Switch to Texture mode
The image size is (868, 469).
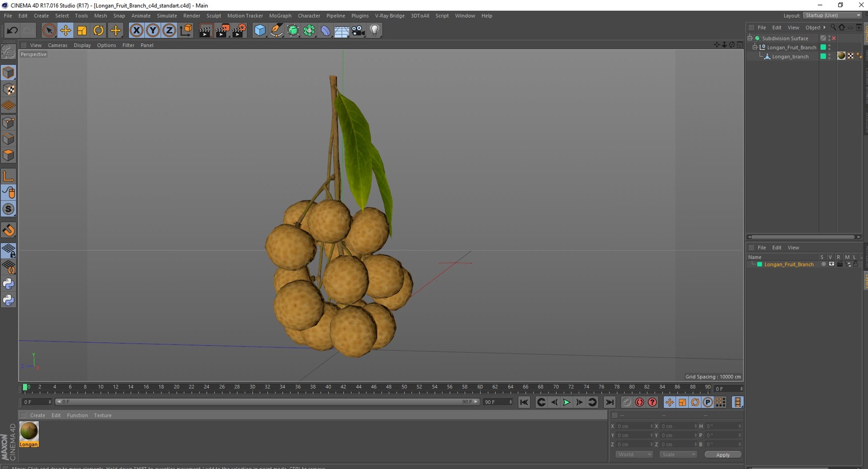[x=9, y=89]
